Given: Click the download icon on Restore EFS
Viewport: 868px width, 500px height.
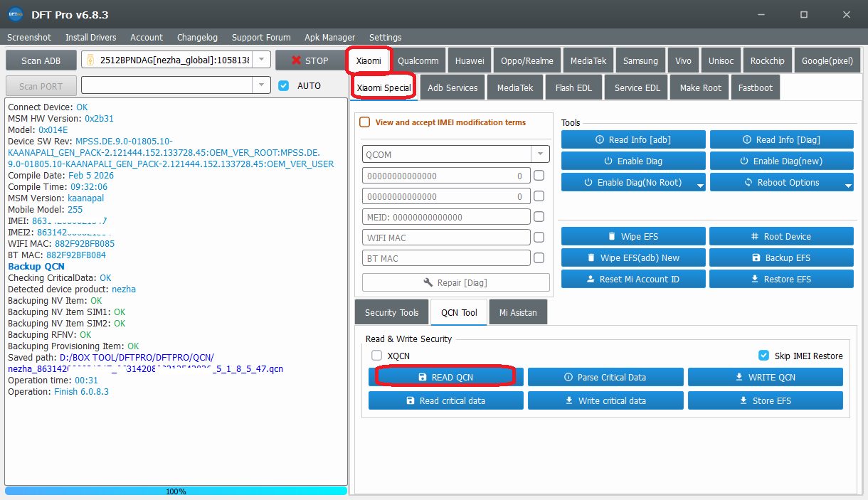Looking at the screenshot, I should 755,279.
